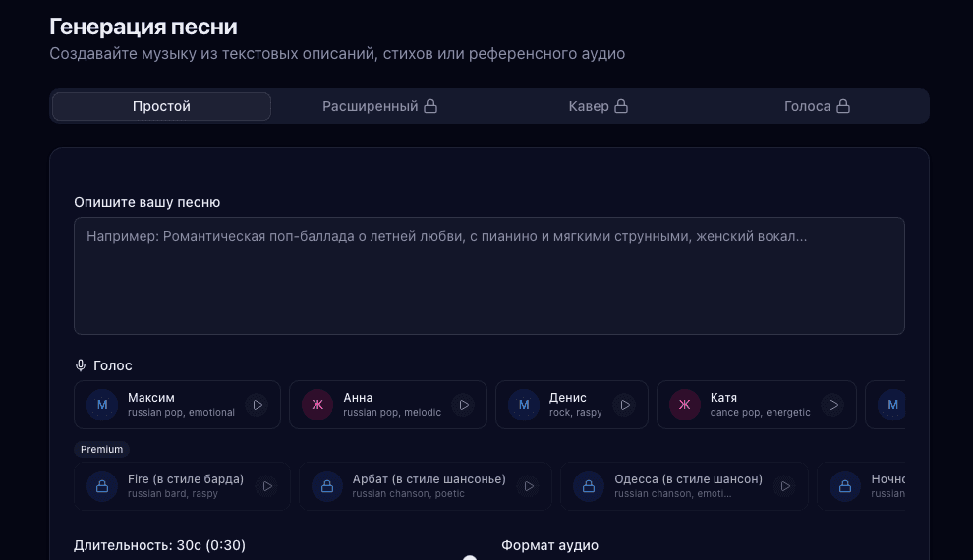The width and height of the screenshot is (973, 560).
Task: Select the Денис voice card
Action: (x=571, y=405)
